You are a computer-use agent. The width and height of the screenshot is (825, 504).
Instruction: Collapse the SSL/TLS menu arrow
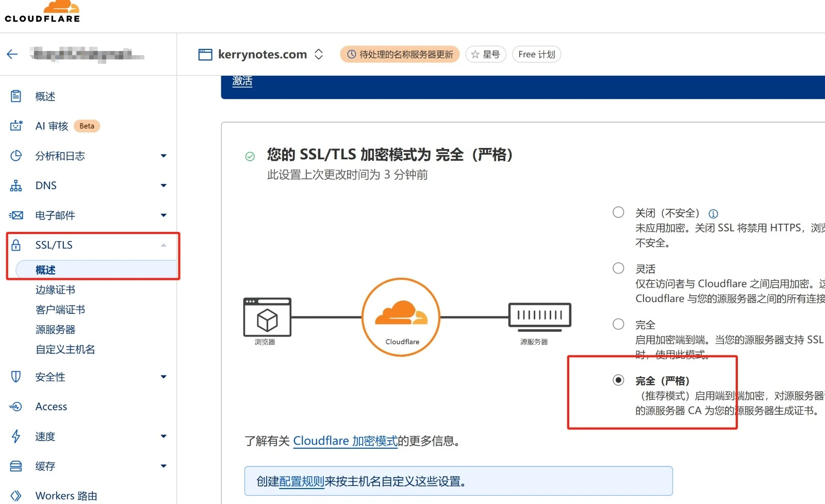tap(163, 245)
